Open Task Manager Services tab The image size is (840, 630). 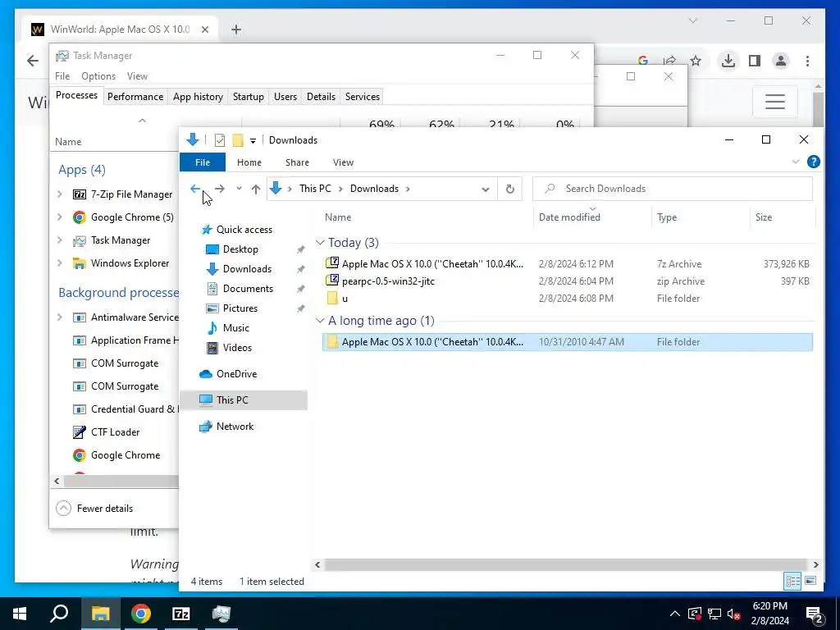click(x=362, y=97)
